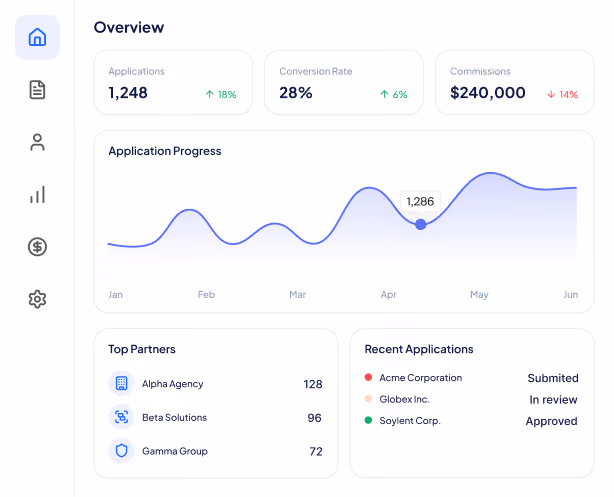
Task: Click the Recent Applications heading
Action: (x=419, y=349)
